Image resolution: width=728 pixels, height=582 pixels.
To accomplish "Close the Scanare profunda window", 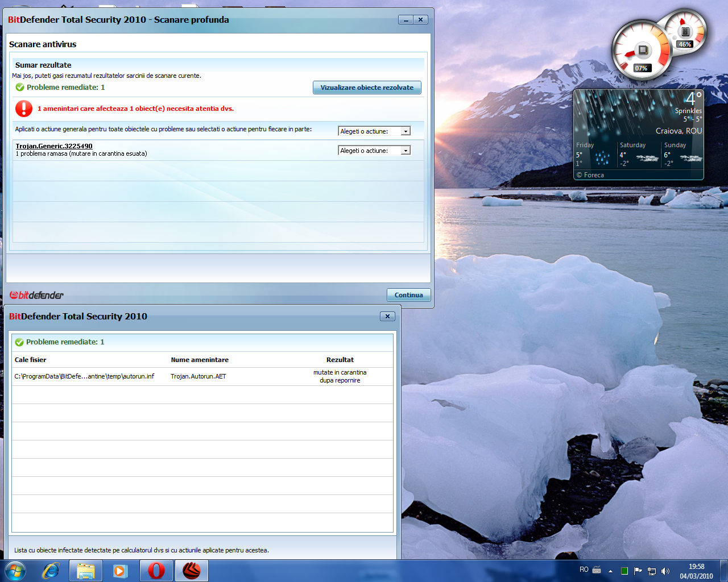I will pyautogui.click(x=420, y=20).
